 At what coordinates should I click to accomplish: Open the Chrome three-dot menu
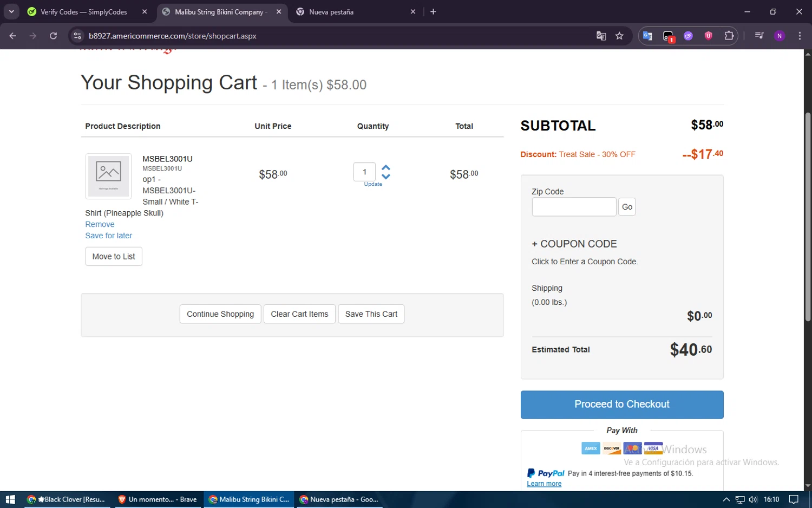(800, 36)
